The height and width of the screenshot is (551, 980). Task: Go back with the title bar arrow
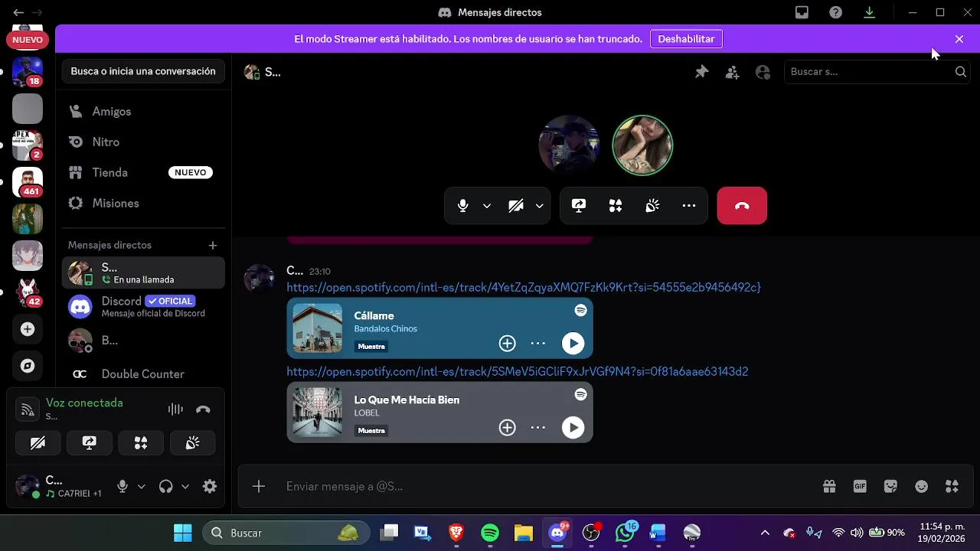[18, 12]
